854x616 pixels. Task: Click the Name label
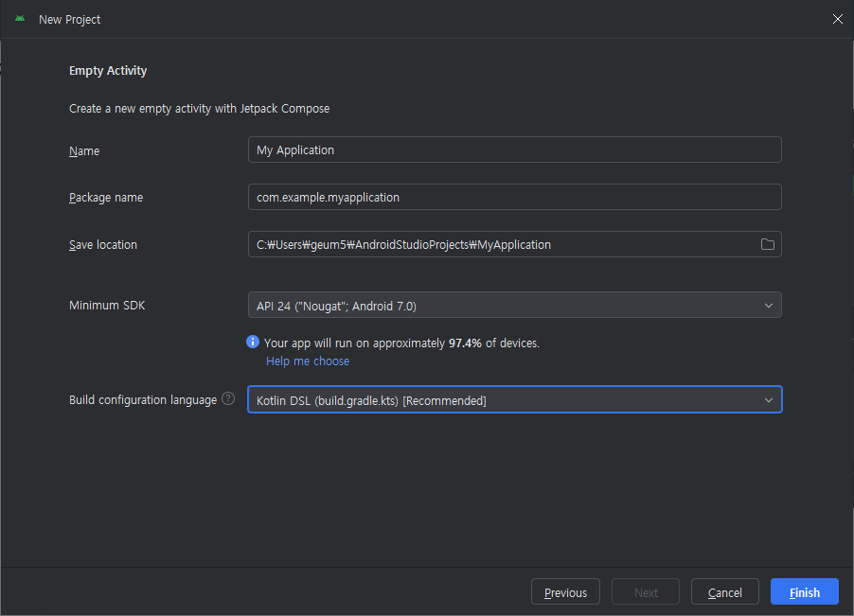pyautogui.click(x=84, y=150)
